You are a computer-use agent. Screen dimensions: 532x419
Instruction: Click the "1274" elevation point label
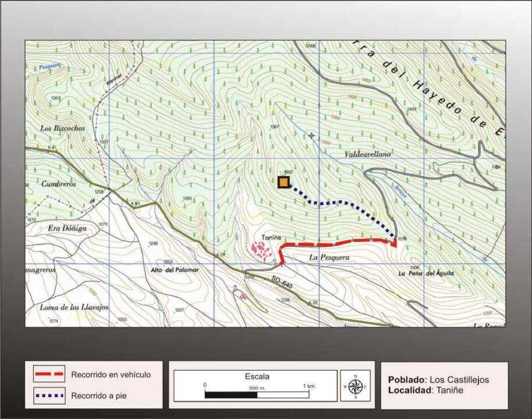pos(53,321)
